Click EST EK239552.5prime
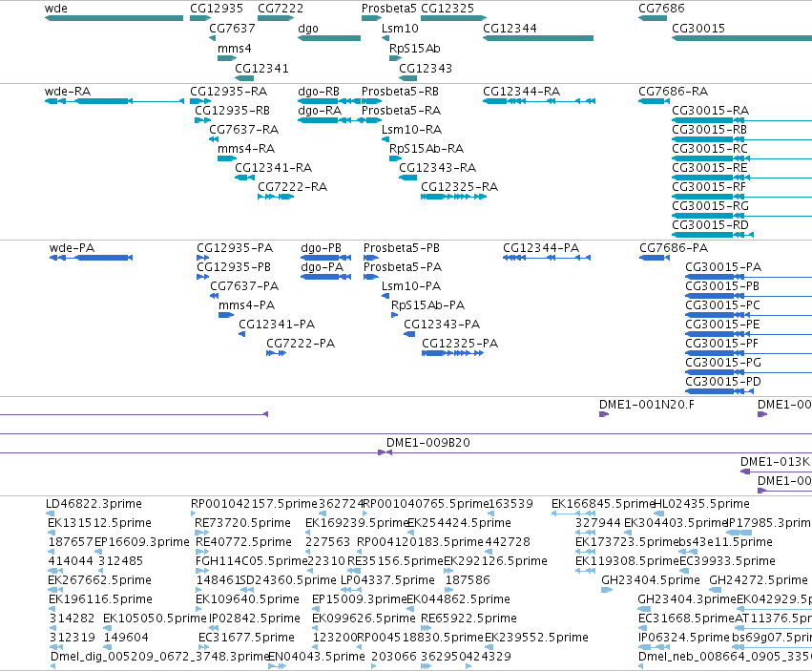This screenshot has height=671, width=812. click(x=536, y=637)
